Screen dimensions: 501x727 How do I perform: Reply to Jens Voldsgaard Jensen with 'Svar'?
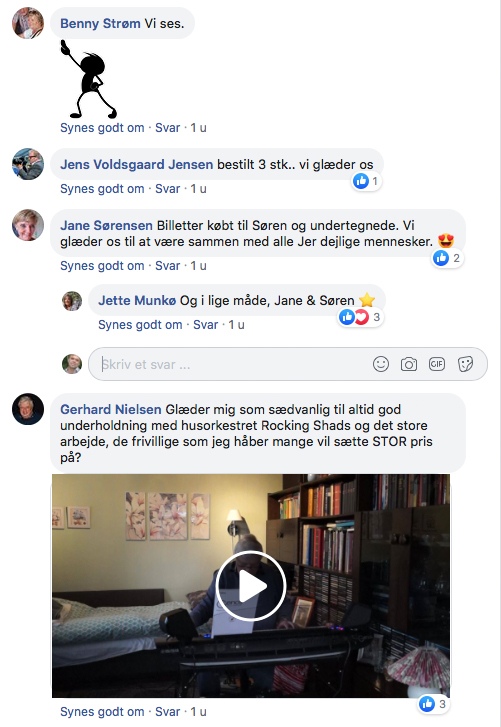click(x=167, y=189)
